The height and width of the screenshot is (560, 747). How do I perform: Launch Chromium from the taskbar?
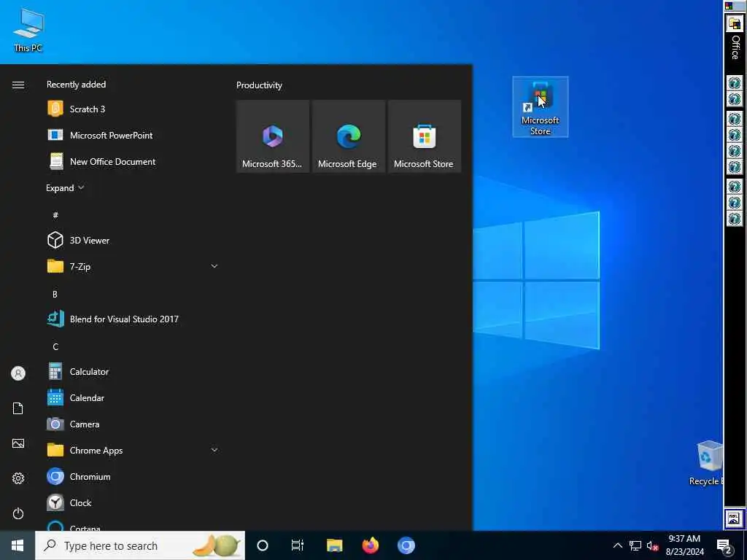click(406, 545)
